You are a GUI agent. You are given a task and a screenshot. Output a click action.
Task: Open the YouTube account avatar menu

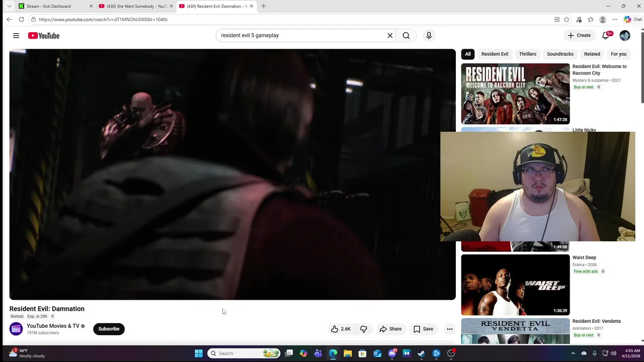click(625, 35)
